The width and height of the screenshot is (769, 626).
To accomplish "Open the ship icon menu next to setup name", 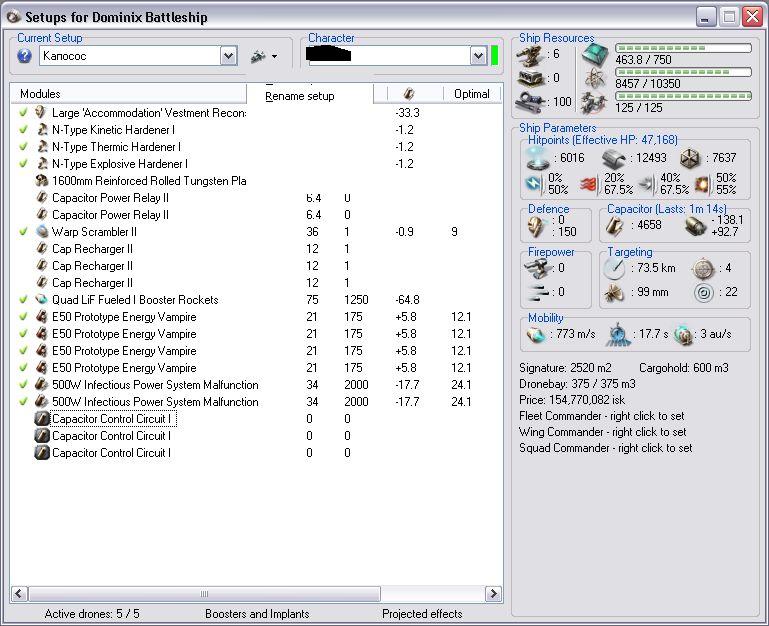I will [x=264, y=56].
